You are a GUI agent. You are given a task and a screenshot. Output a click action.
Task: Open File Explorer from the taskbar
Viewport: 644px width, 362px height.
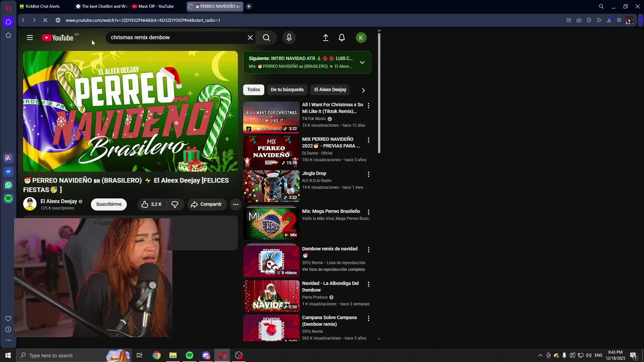(x=173, y=355)
